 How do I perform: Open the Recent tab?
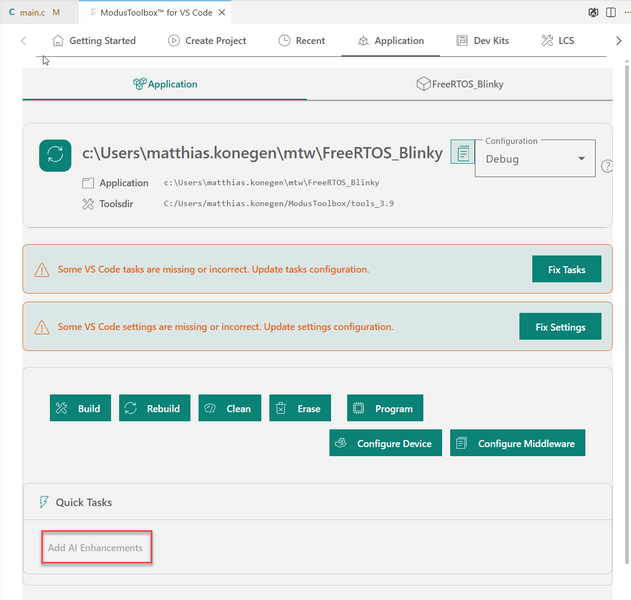coord(301,41)
